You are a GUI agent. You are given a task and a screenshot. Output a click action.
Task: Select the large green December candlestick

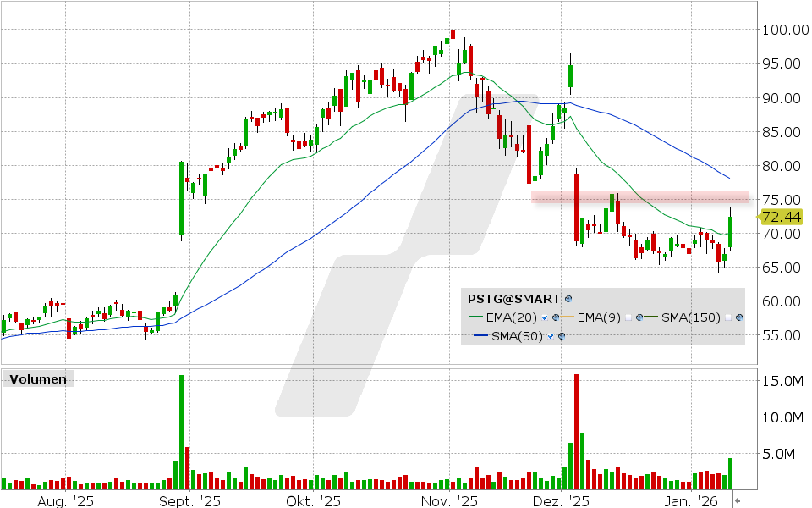570,76
